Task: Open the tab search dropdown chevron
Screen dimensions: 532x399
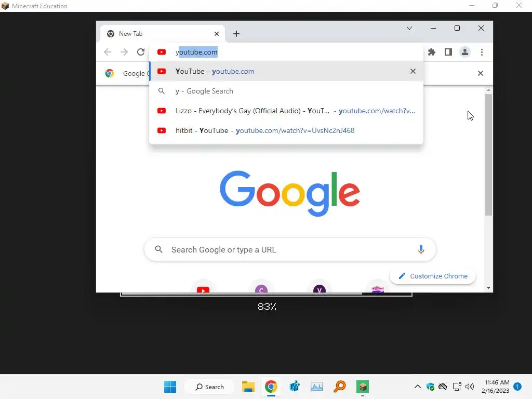Action: [x=409, y=28]
